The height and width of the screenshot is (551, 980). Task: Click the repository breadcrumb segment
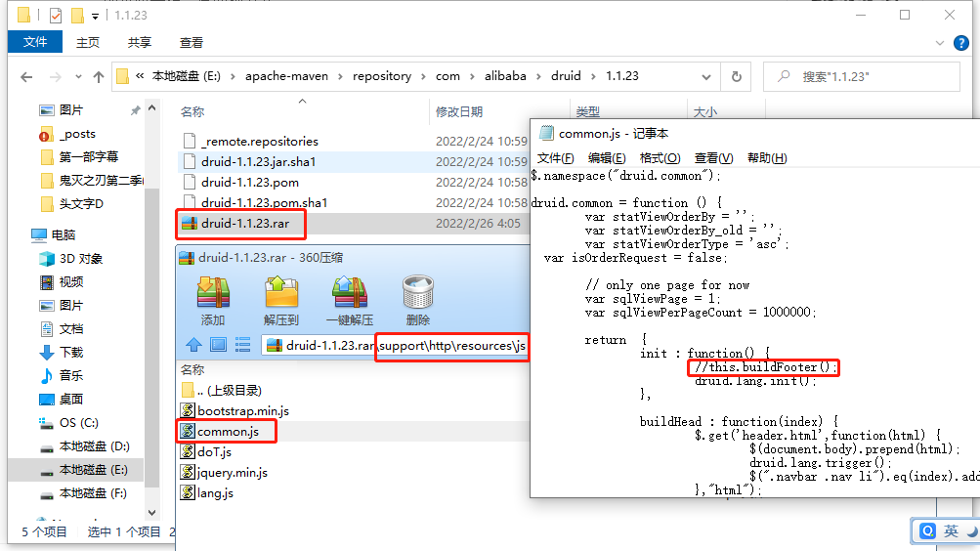pos(382,76)
